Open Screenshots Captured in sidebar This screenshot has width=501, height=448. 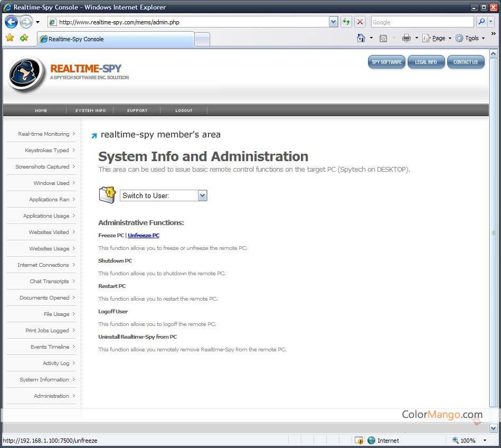(42, 166)
